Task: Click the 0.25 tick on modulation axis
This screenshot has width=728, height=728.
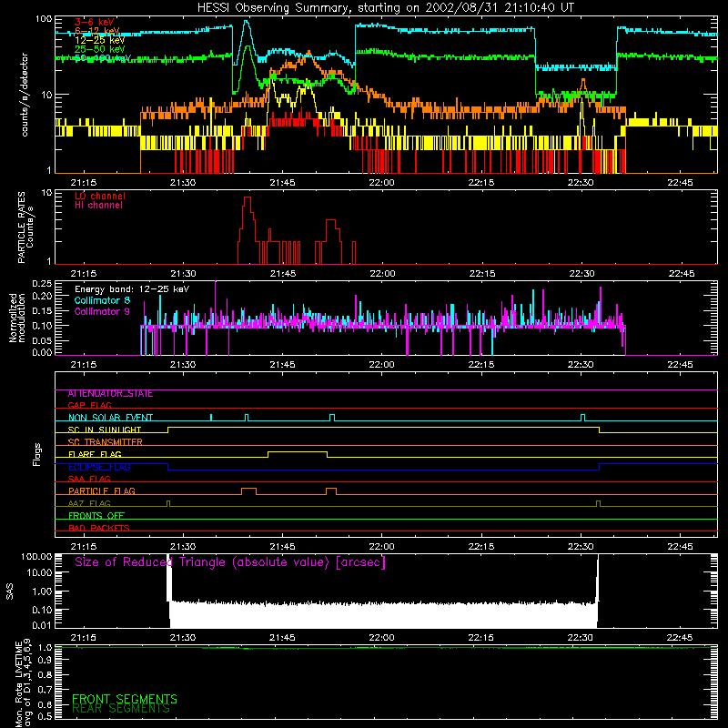Action: 42,283
